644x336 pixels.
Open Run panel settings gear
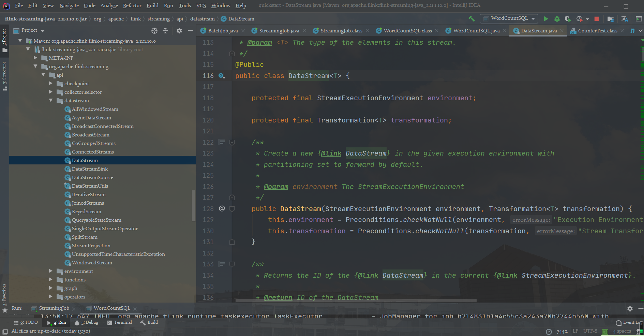[630, 308]
